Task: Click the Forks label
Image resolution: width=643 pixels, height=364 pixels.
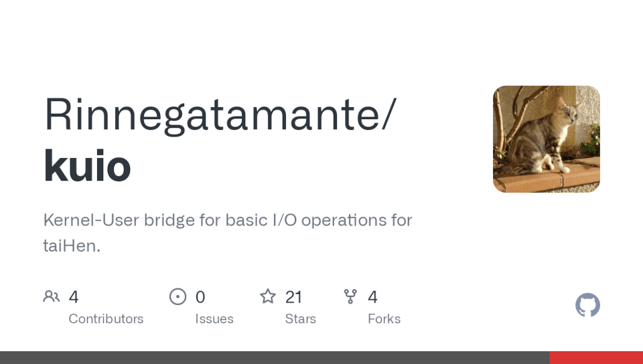Action: click(384, 318)
